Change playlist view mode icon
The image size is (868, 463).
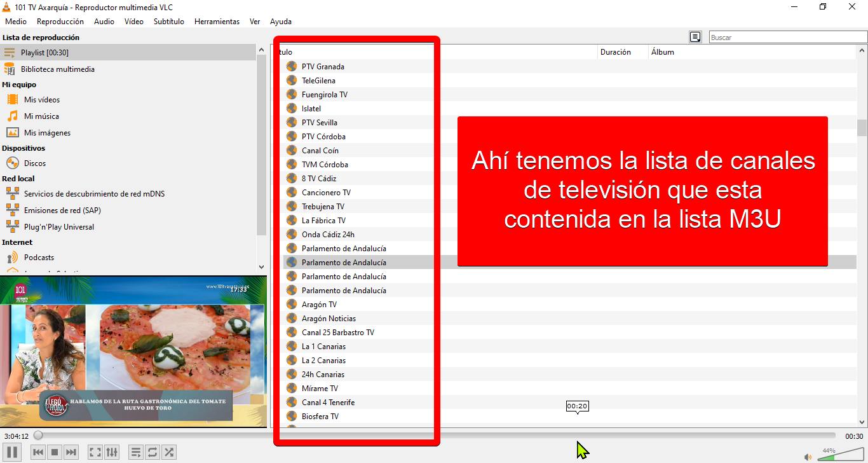[x=695, y=37]
